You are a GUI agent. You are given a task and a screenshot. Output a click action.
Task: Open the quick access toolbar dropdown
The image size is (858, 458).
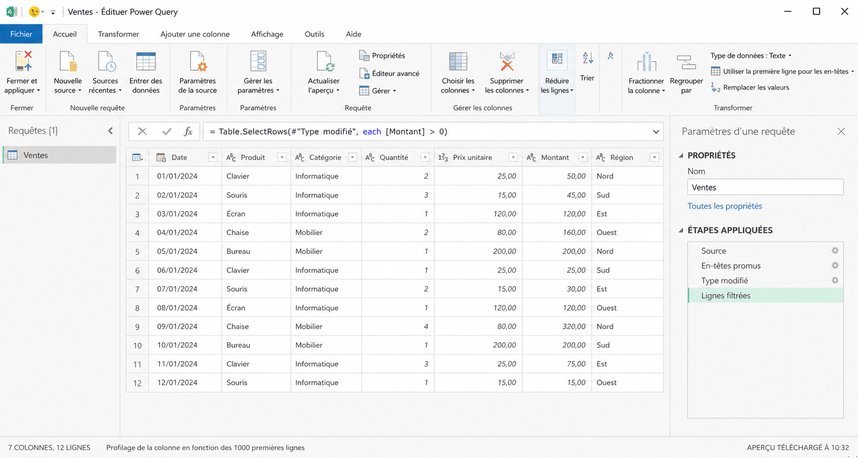53,12
